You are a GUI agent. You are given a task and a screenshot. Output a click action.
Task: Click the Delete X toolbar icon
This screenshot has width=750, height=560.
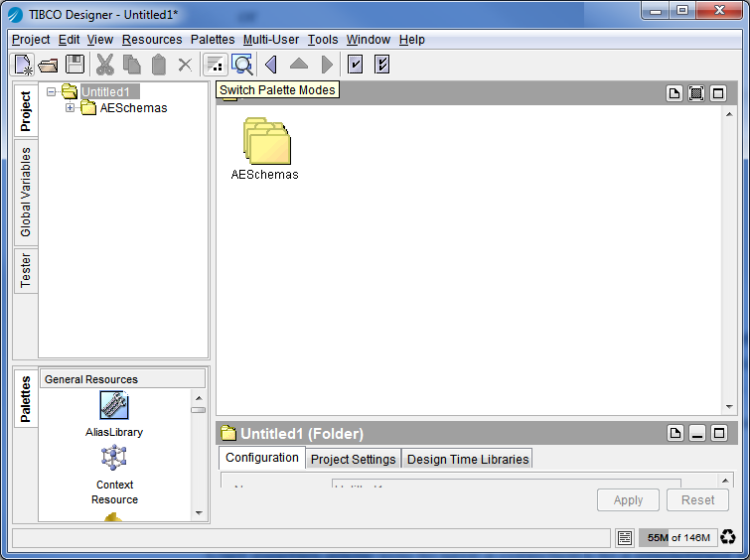click(x=185, y=65)
